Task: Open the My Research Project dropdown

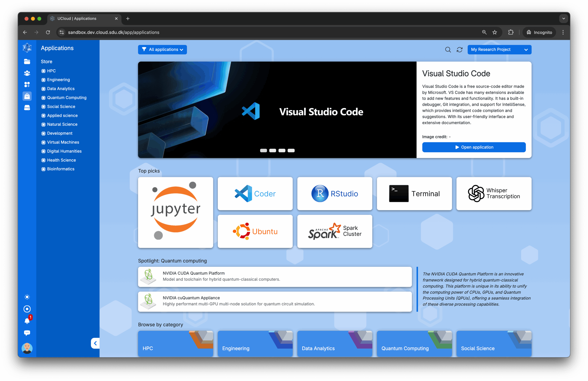Action: tap(499, 49)
